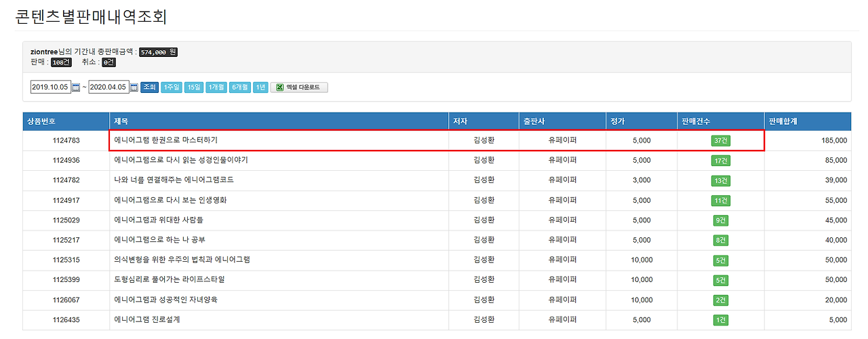Image resolution: width=868 pixels, height=339 pixels.
Task: Click the total sales amount 574,000 원 badge
Action: point(159,52)
